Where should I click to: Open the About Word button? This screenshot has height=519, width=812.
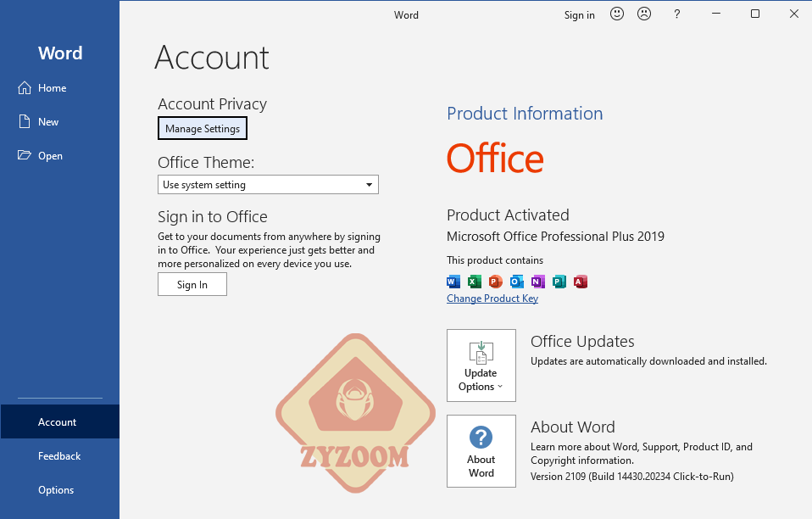coord(481,450)
